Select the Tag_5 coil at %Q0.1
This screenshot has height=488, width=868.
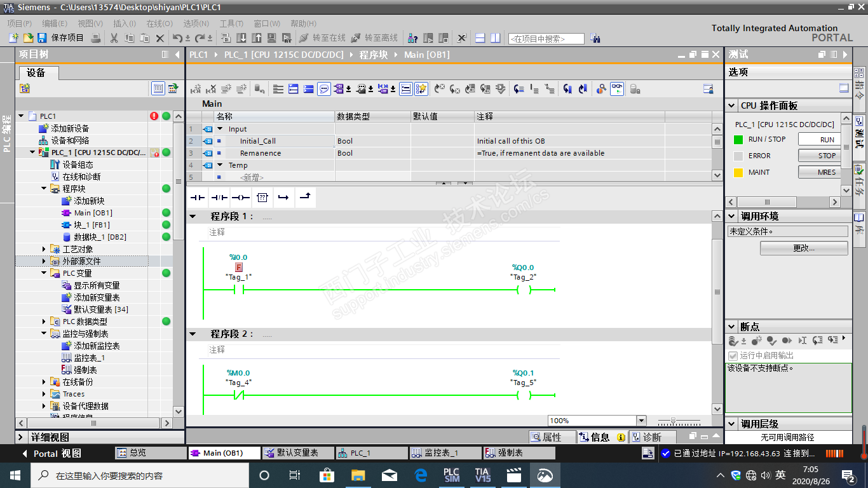524,395
